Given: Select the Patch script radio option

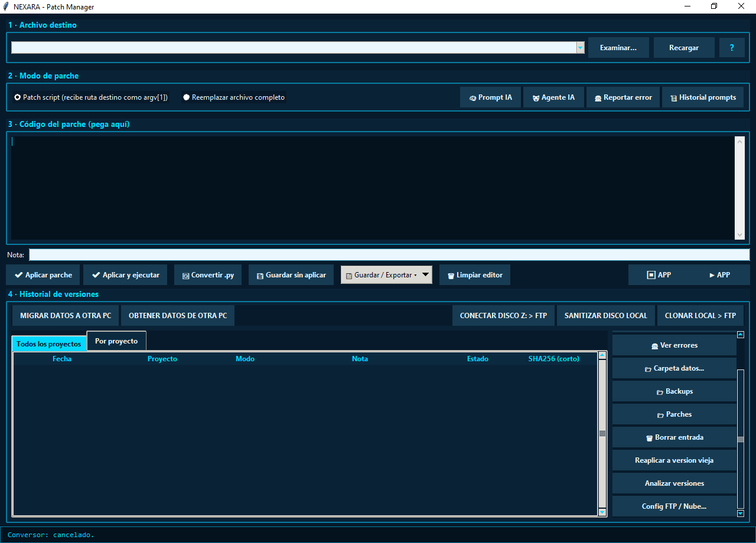Looking at the screenshot, I should point(91,97).
